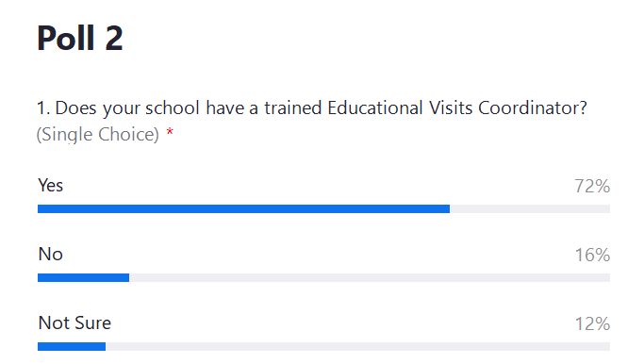Screen dimensions: 644x364
Task: Click the blue filled Not Sure bar
Action: point(72,347)
